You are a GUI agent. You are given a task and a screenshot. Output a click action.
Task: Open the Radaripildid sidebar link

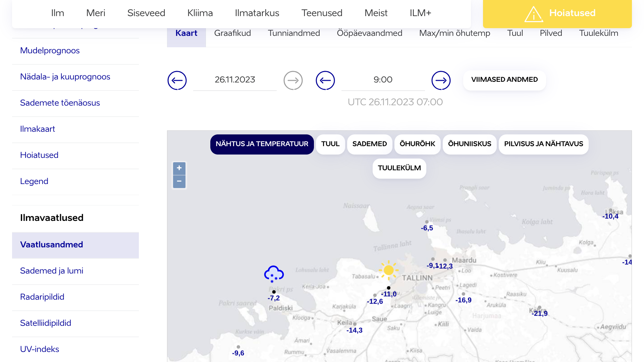point(42,297)
